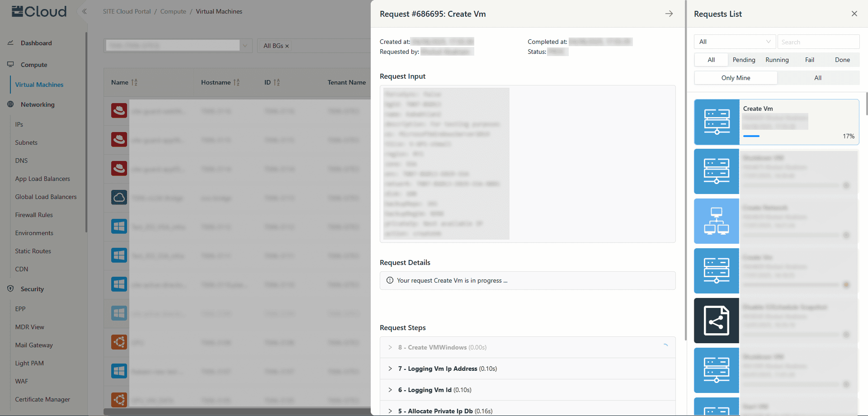The image size is (868, 416).
Task: Select the Only Mine filter
Action: [736, 78]
